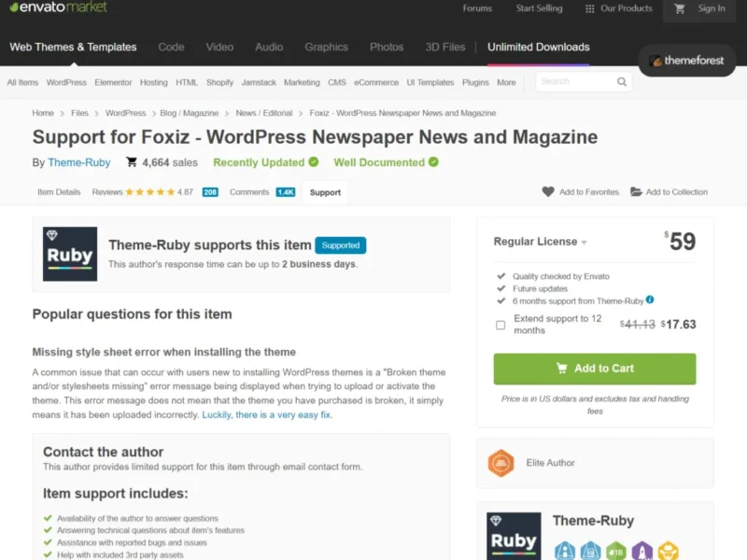This screenshot has width=747, height=560.
Task: Click into the search input field
Action: pyautogui.click(x=574, y=82)
